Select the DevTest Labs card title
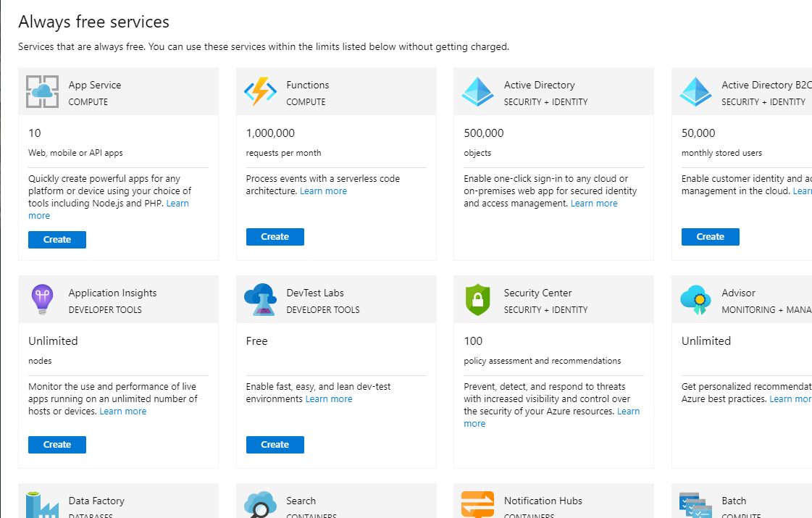 315,293
